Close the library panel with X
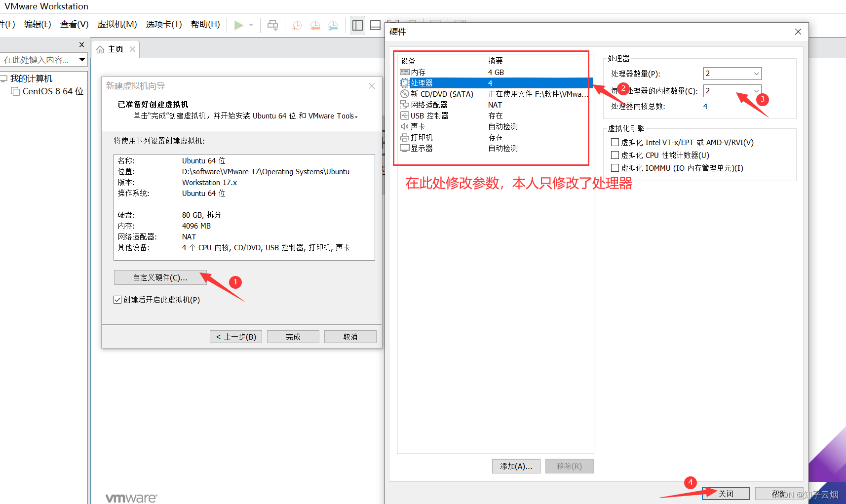846x504 pixels. pyautogui.click(x=82, y=45)
